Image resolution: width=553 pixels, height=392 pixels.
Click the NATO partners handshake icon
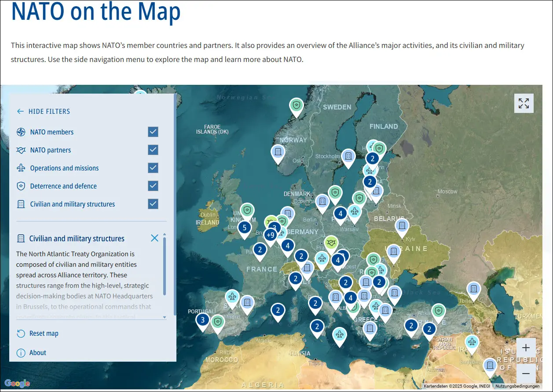click(x=20, y=150)
